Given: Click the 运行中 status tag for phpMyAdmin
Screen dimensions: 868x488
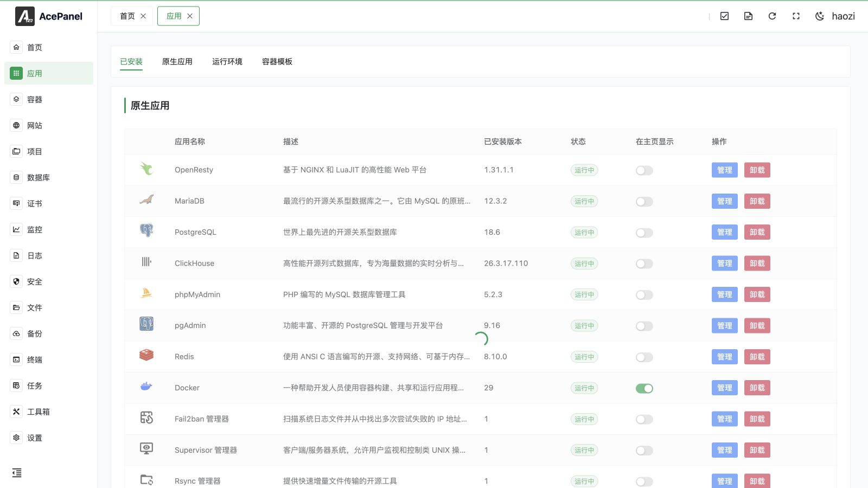Looking at the screenshot, I should click(584, 295).
